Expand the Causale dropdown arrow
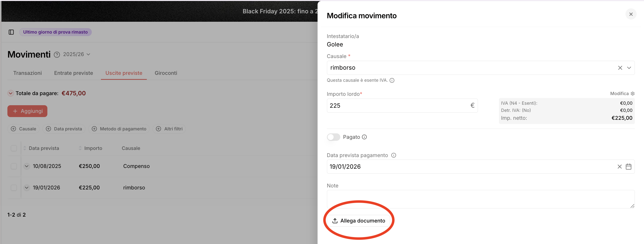644x244 pixels. pyautogui.click(x=629, y=68)
